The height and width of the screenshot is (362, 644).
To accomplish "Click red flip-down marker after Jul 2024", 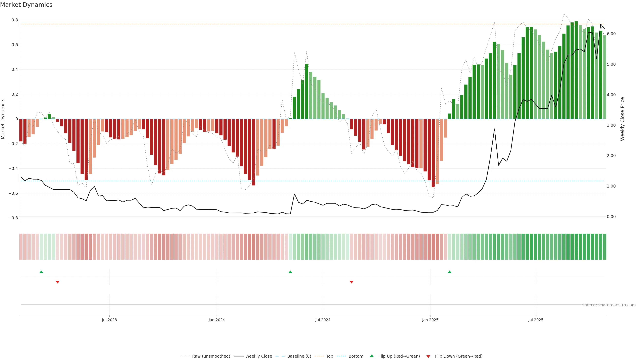I will [x=352, y=282].
